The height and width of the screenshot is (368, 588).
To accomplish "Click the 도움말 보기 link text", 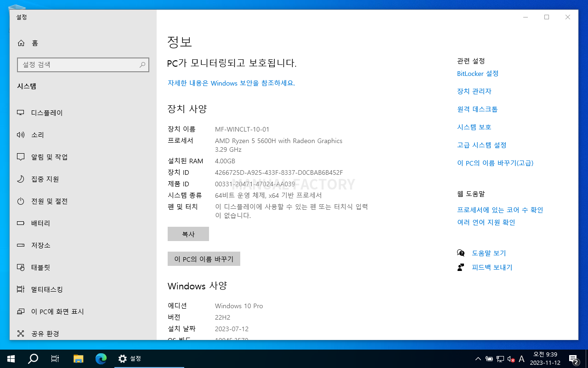I will (489, 253).
